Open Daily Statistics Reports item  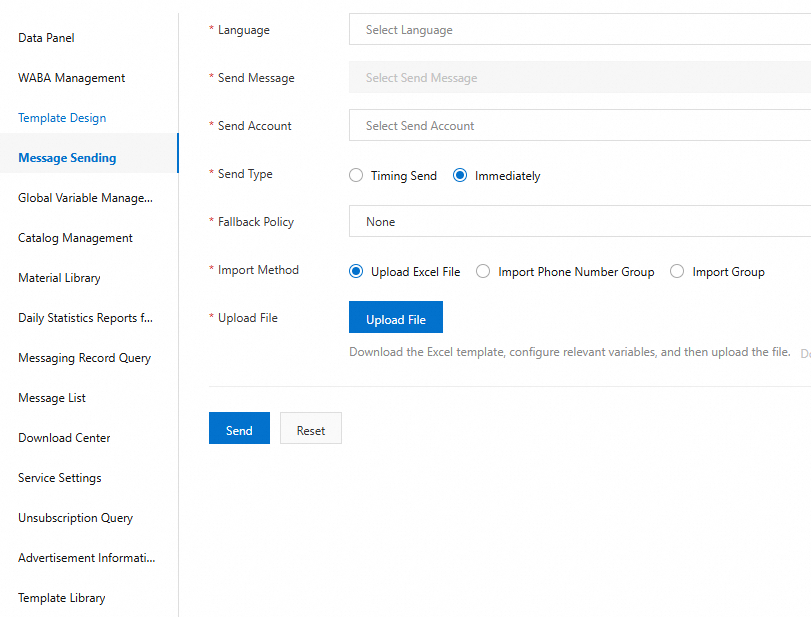tap(85, 318)
